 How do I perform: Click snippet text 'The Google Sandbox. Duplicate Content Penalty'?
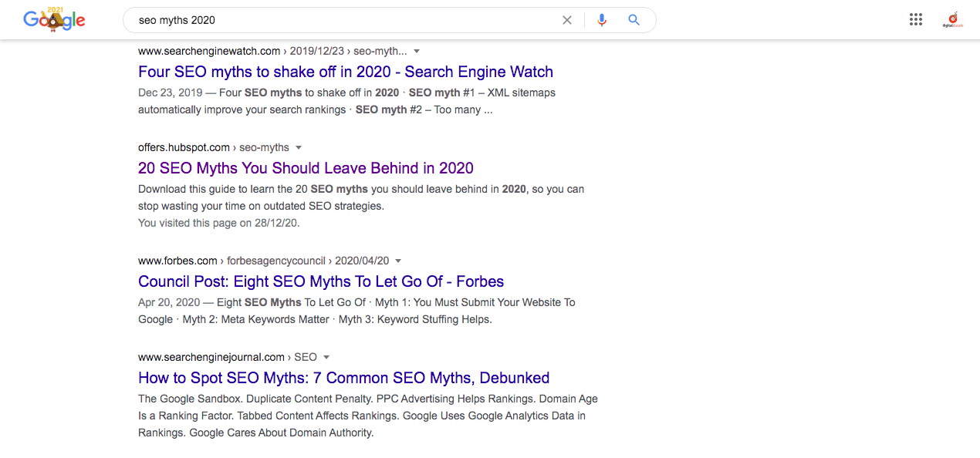click(257, 399)
